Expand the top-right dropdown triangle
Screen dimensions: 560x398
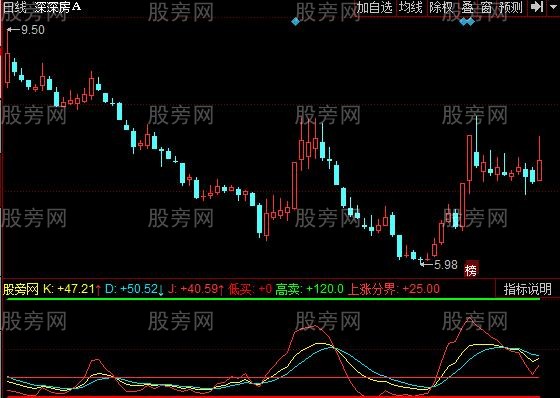tap(553, 6)
